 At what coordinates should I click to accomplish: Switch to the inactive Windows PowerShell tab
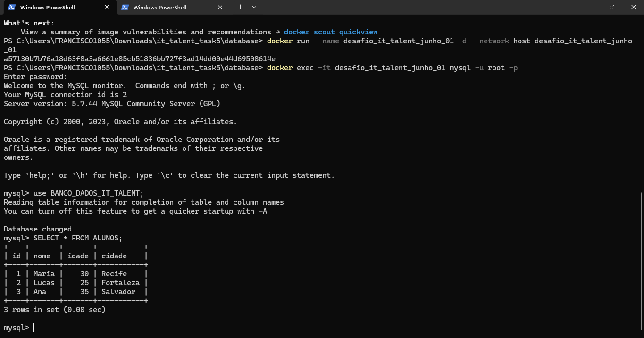[172, 7]
